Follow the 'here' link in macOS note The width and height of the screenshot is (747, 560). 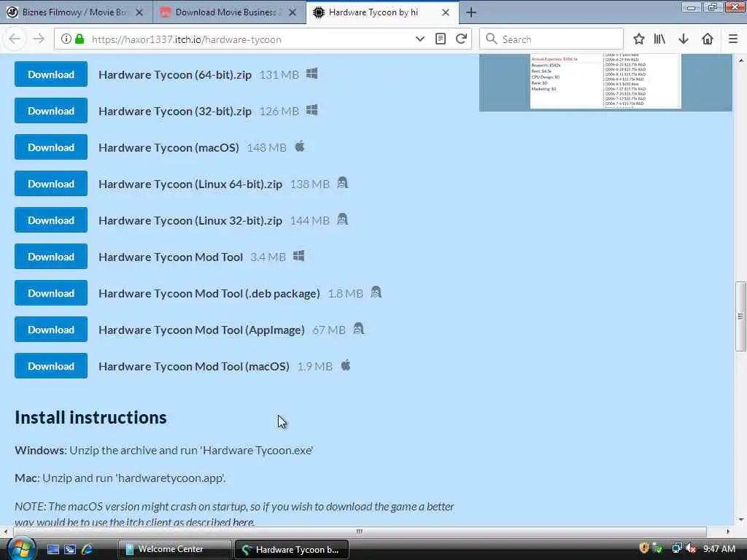(243, 522)
